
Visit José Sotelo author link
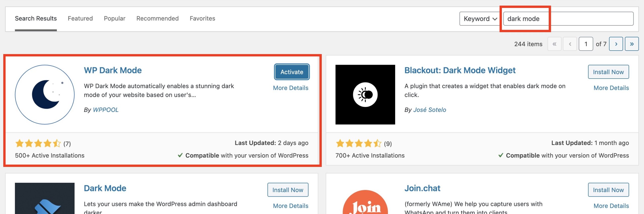pos(430,110)
